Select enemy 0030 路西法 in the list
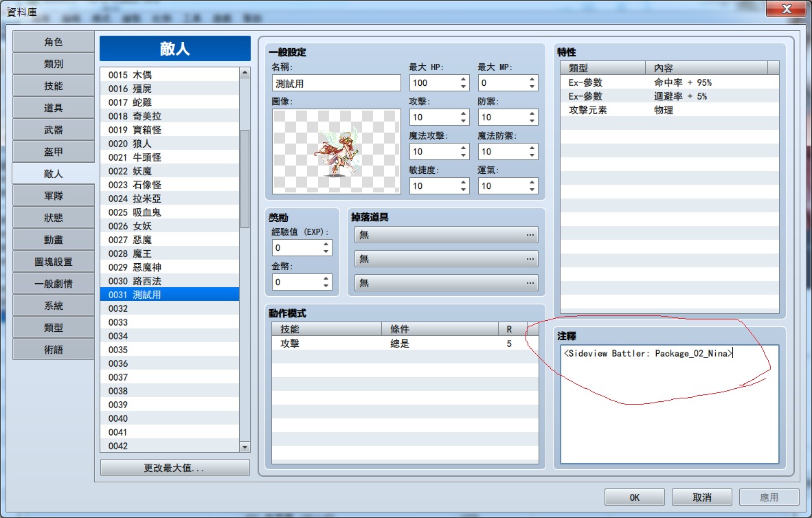812x518 pixels. (170, 281)
